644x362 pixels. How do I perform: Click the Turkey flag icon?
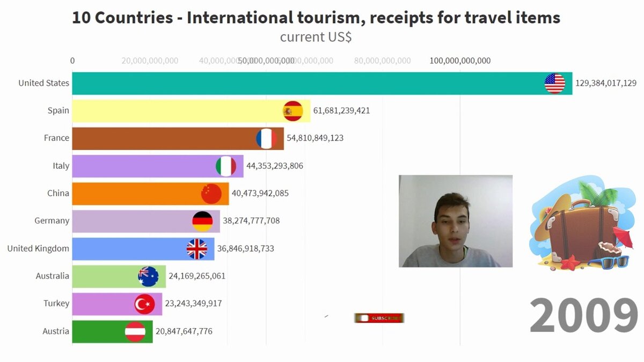[x=144, y=305]
